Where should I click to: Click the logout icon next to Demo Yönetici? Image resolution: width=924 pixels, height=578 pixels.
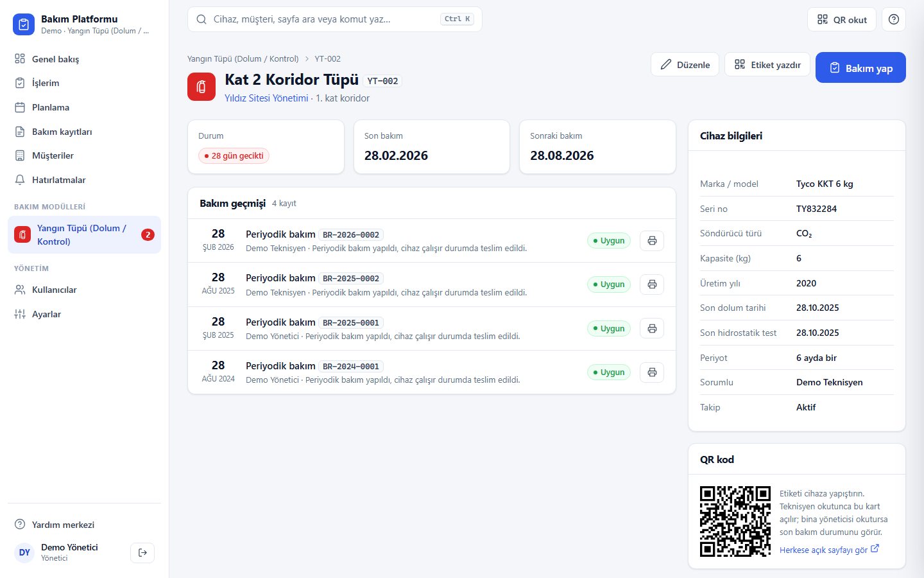point(142,552)
